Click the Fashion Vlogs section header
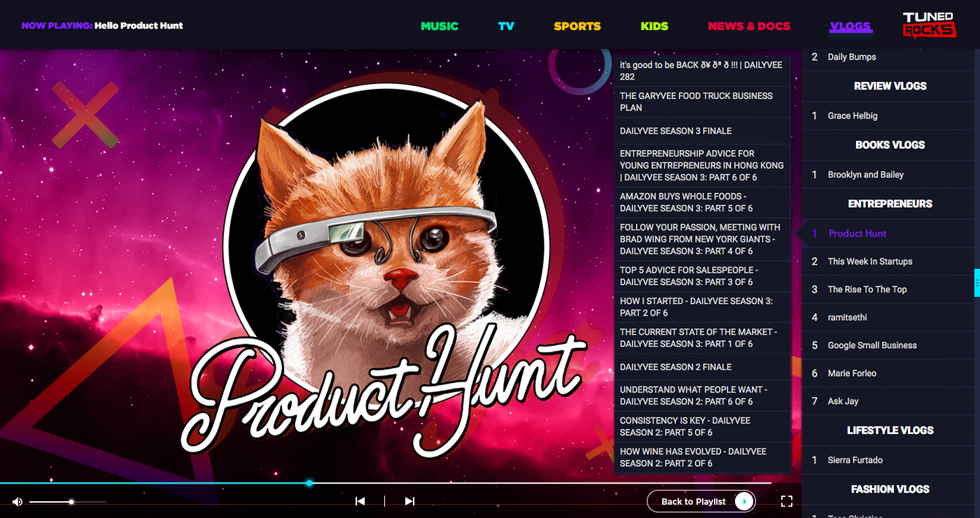Viewport: 980px width, 518px height. (890, 489)
